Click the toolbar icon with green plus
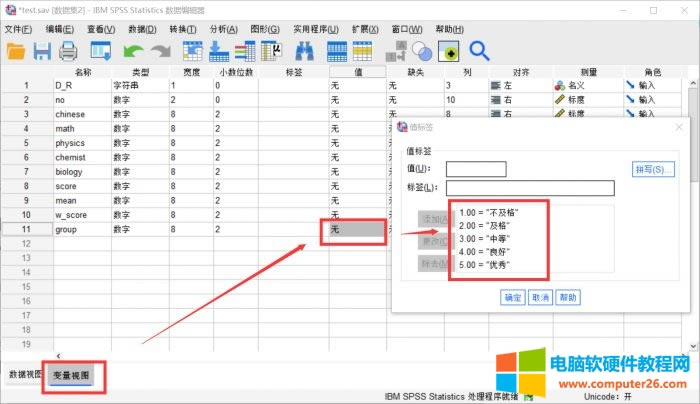Screen dimensions: 700x404 (x=449, y=51)
